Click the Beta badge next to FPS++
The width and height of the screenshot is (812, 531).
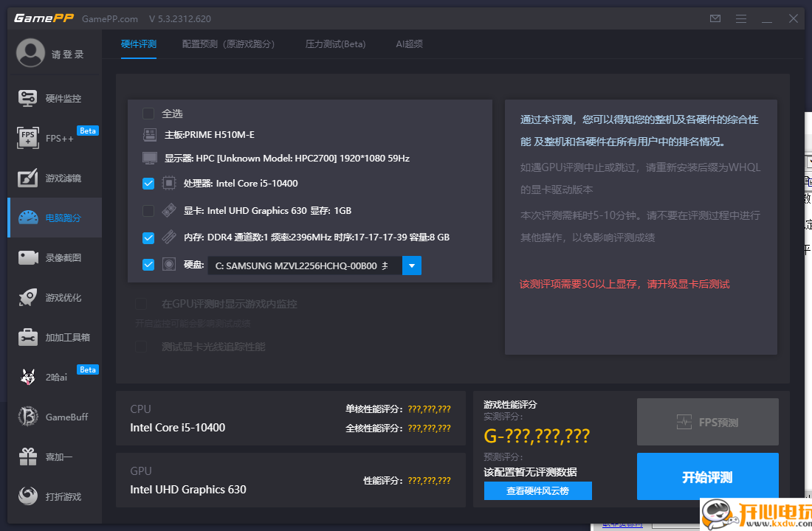88,131
